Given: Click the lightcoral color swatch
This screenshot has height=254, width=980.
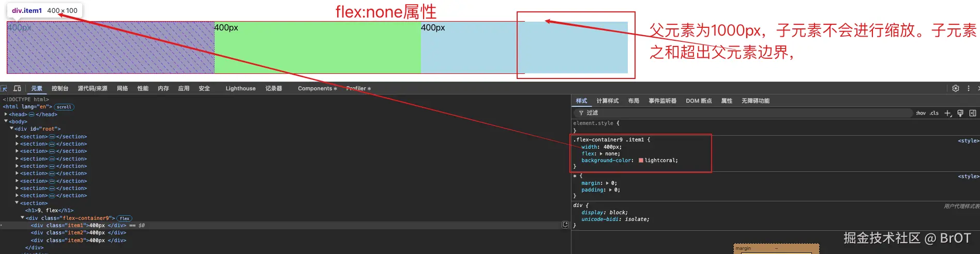Looking at the screenshot, I should 641,161.
